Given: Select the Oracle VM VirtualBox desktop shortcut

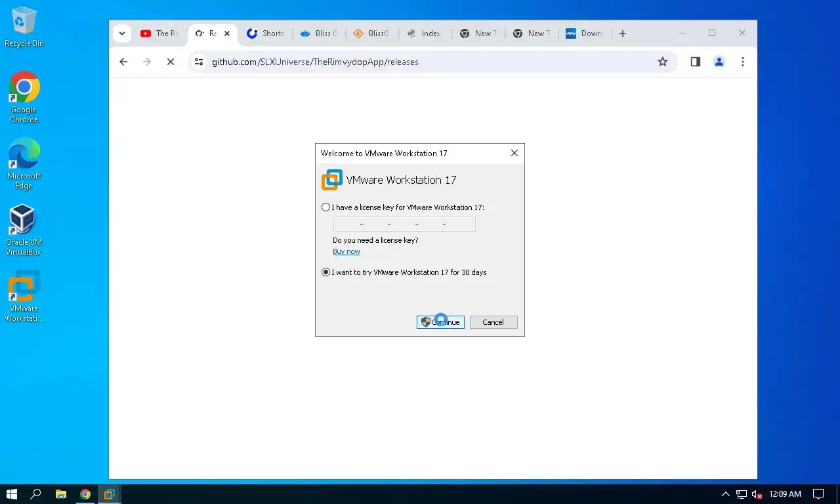Looking at the screenshot, I should click(x=24, y=230).
